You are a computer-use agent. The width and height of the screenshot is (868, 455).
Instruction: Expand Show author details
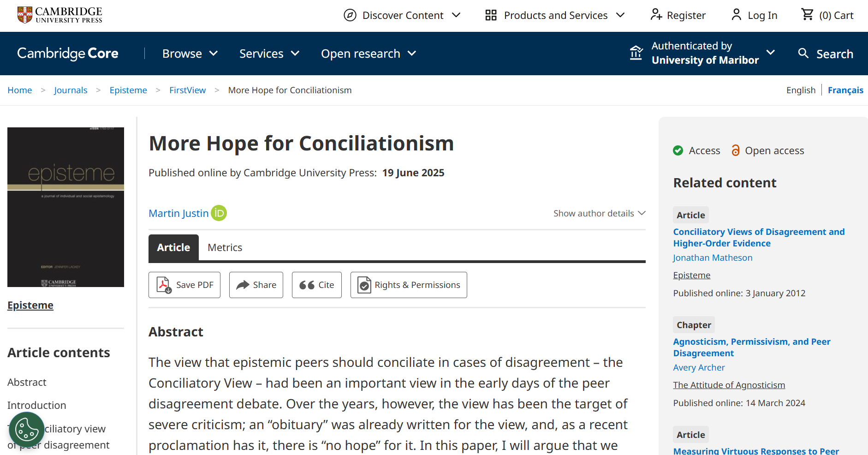(599, 213)
